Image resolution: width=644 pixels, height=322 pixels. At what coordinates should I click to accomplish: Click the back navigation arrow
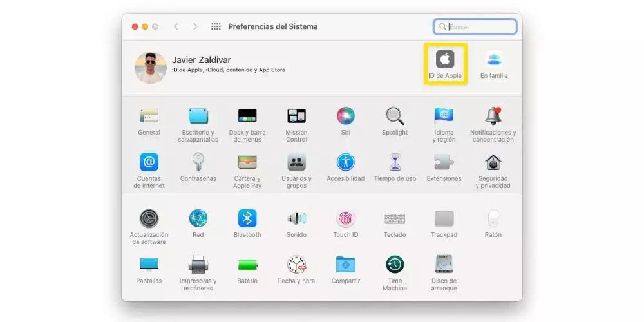click(176, 27)
